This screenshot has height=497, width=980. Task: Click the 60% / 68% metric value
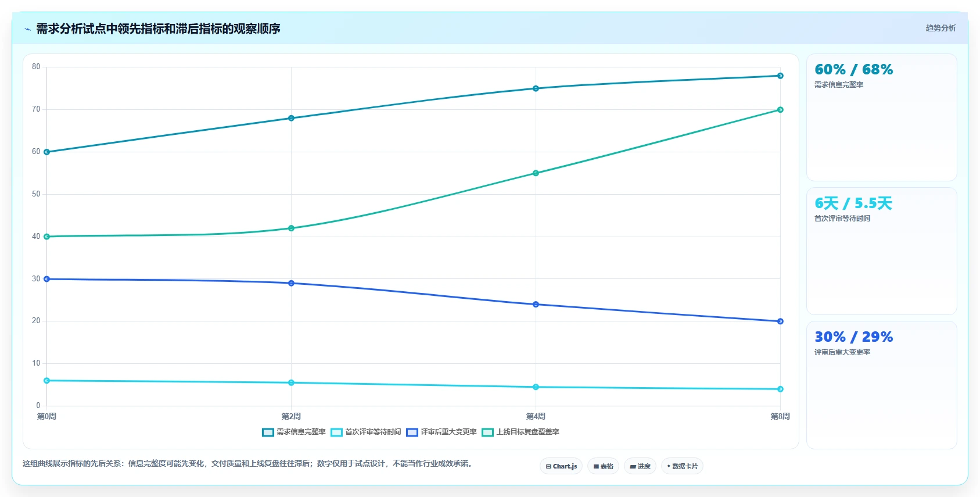point(853,70)
